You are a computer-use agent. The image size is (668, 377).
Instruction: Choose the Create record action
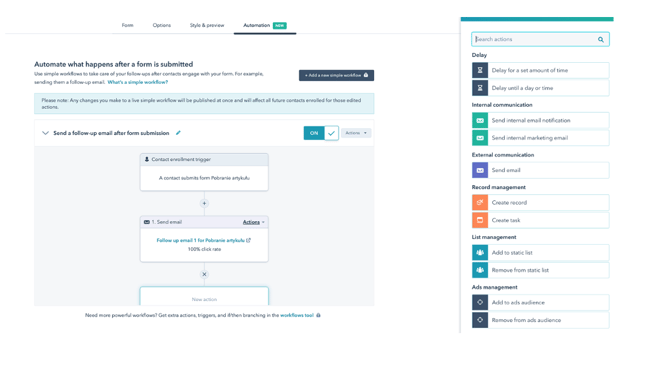[x=540, y=203]
